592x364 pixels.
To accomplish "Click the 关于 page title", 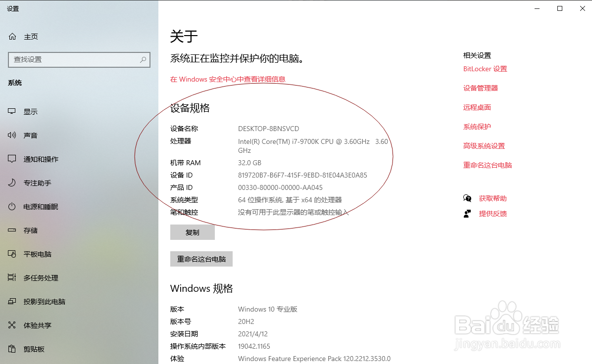I will pos(184,37).
